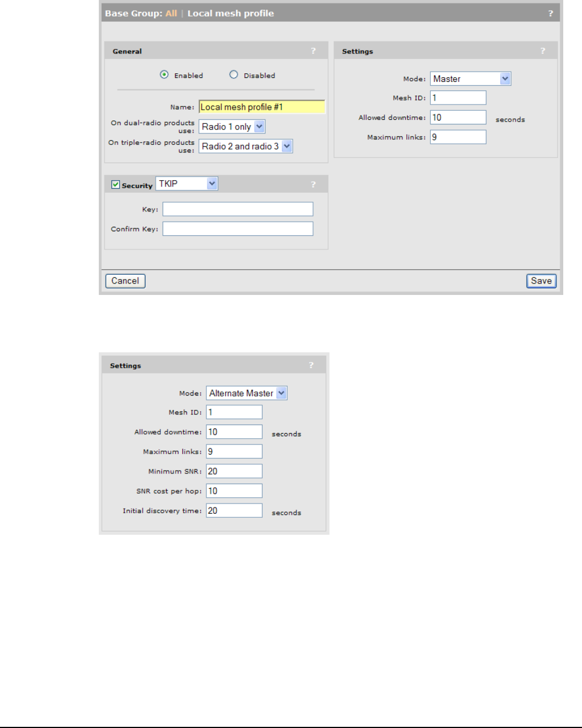
Task: Click the Confirm Key input field
Action: coord(238,228)
